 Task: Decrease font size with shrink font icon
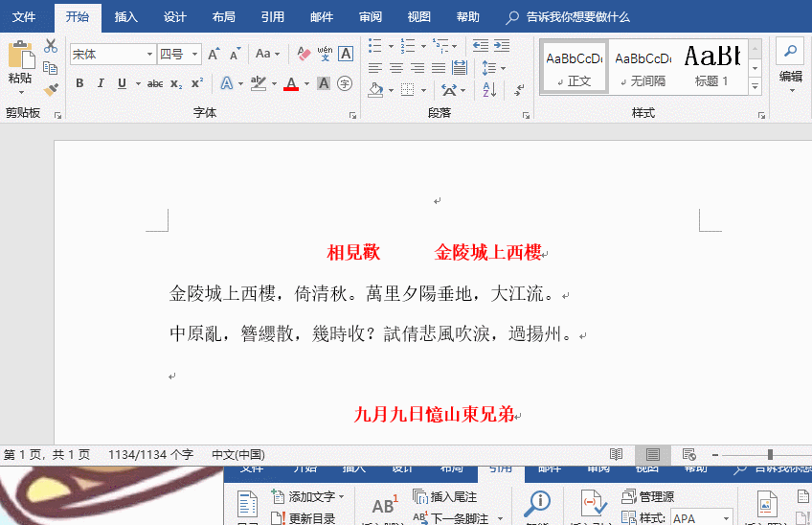click(x=236, y=54)
